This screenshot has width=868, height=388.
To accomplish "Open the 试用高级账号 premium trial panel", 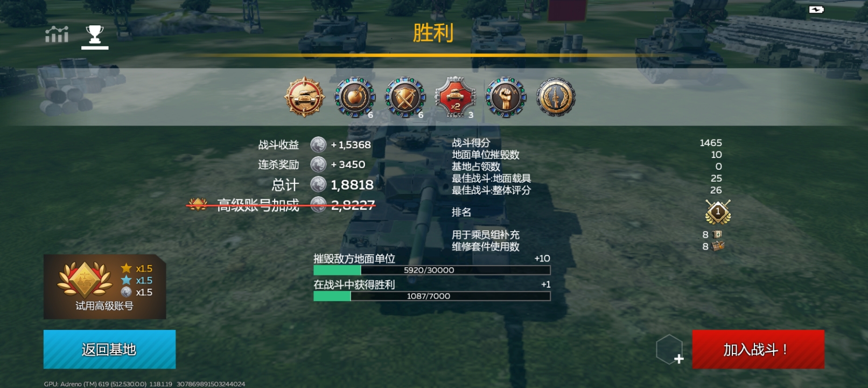I will [104, 287].
